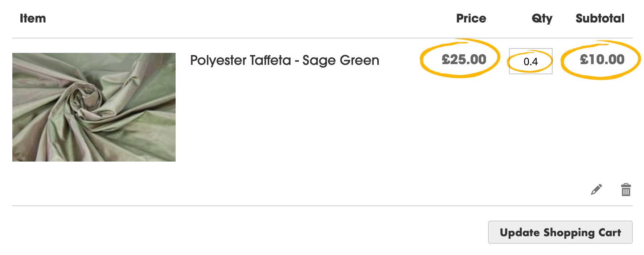Select the product name text
Image resolution: width=644 pixels, height=255 pixels.
284,60
